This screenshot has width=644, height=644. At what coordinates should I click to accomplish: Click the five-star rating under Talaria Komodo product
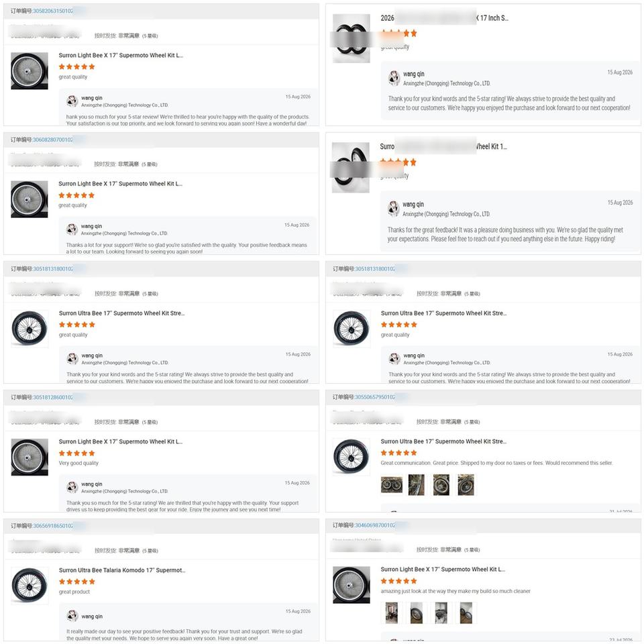tap(76, 582)
